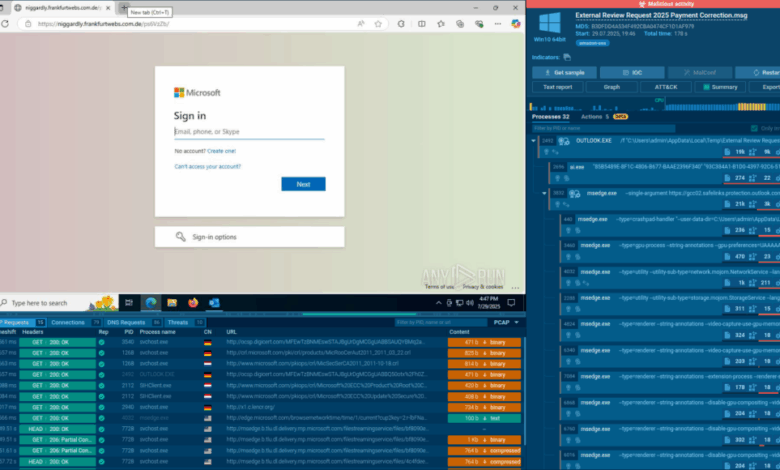Image resolution: width=780 pixels, height=470 pixels.
Task: Open Edge split screen icon
Action: coord(421,23)
